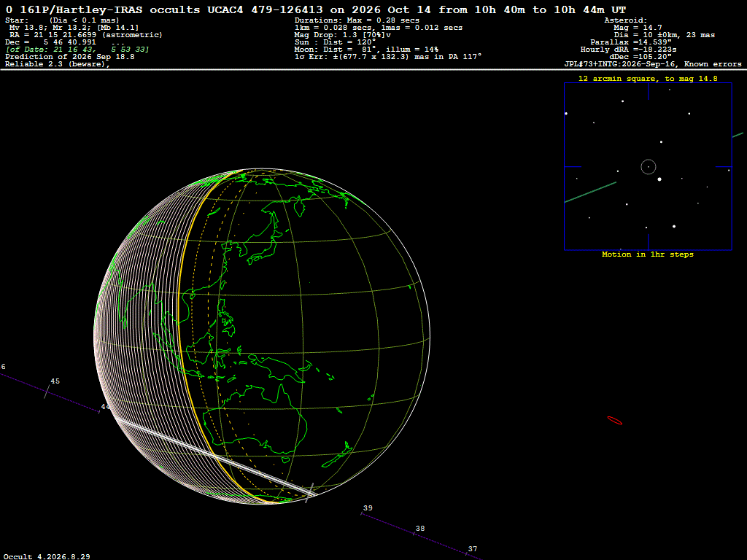Image resolution: width=747 pixels, height=560 pixels.
Task: Click the '12 arcmin square' chart caption
Action: (x=648, y=79)
